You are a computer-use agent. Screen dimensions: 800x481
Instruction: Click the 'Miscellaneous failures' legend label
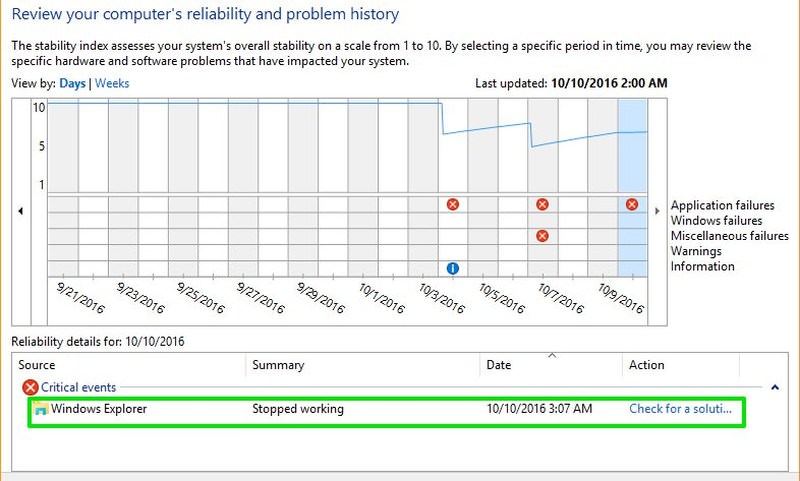[x=730, y=236]
